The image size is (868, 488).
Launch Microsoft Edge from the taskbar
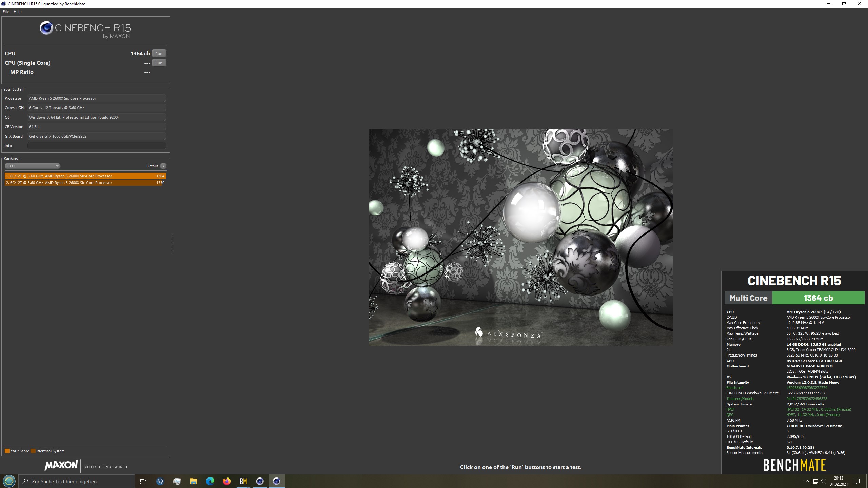click(x=210, y=481)
